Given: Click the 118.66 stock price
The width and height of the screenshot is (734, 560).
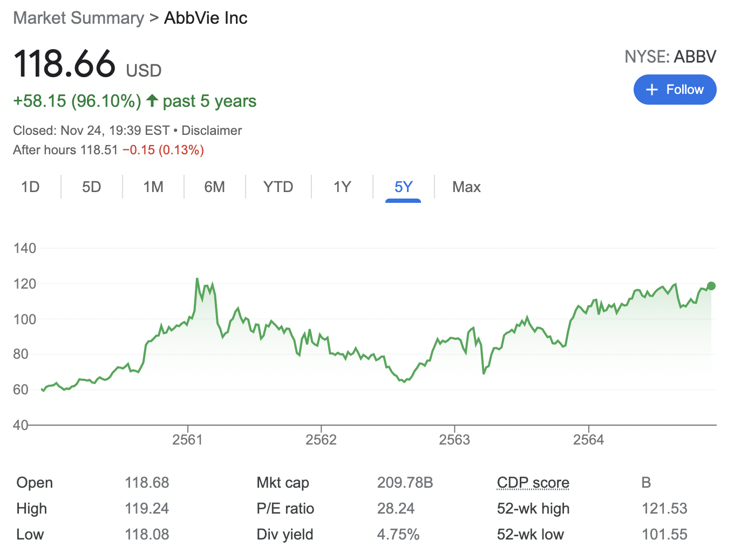Looking at the screenshot, I should coord(65,64).
